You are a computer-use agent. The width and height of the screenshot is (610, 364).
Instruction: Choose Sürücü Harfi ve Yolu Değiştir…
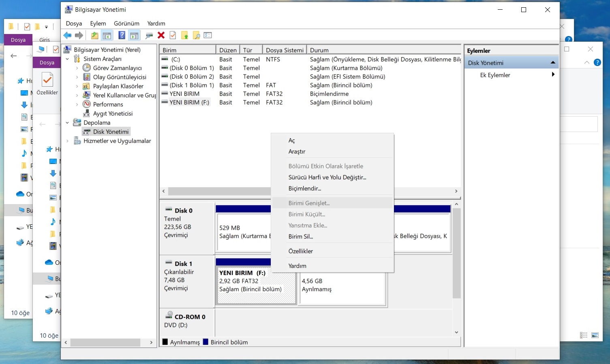click(332, 177)
